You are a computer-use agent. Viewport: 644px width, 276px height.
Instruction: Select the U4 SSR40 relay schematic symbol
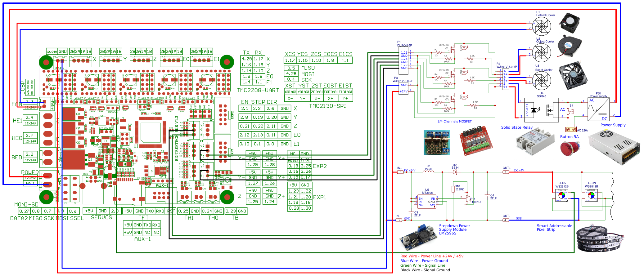coord(541,110)
